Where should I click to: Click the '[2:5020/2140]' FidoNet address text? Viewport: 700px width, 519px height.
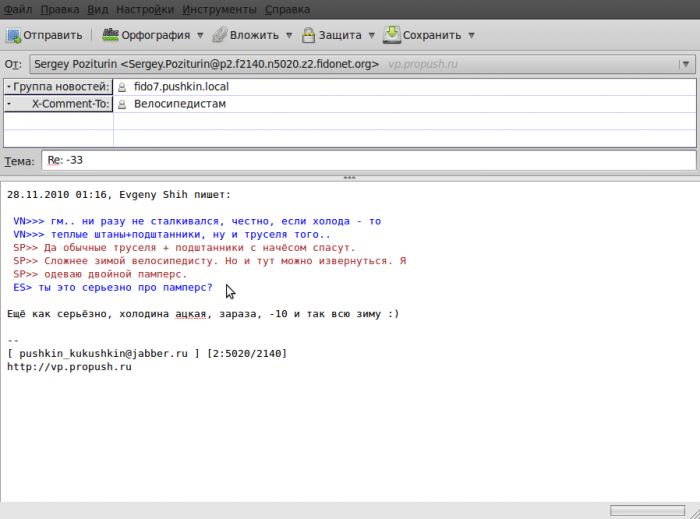(x=246, y=353)
